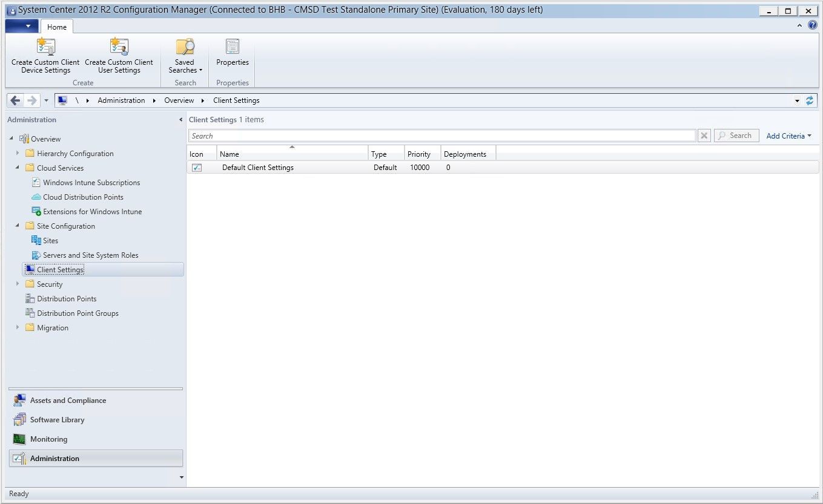Switch to the Assets and Compliance workspace
The height and width of the screenshot is (504, 823).
[68, 400]
